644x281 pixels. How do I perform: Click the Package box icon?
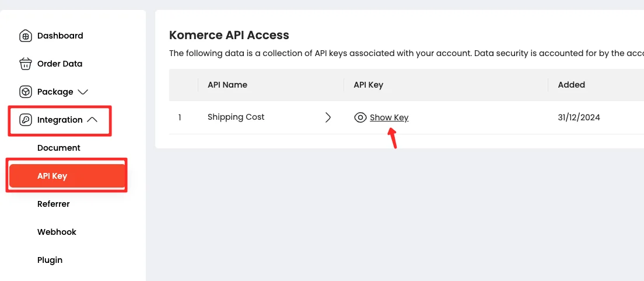pyautogui.click(x=26, y=92)
